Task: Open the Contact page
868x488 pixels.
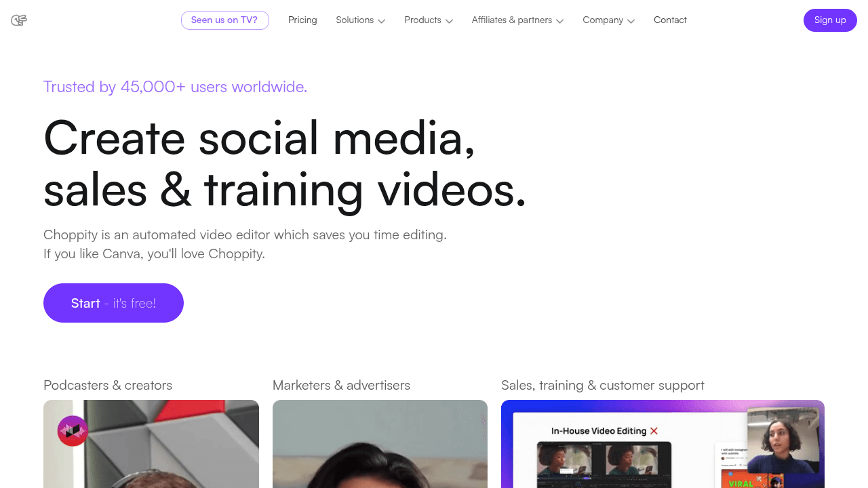Action: (x=670, y=20)
